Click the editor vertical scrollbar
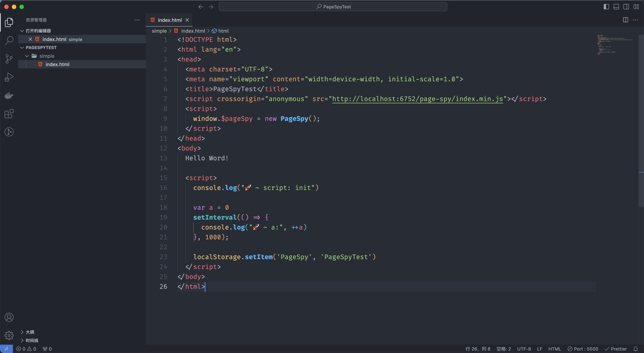Viewport: 644px width, 353px height. tap(641, 121)
